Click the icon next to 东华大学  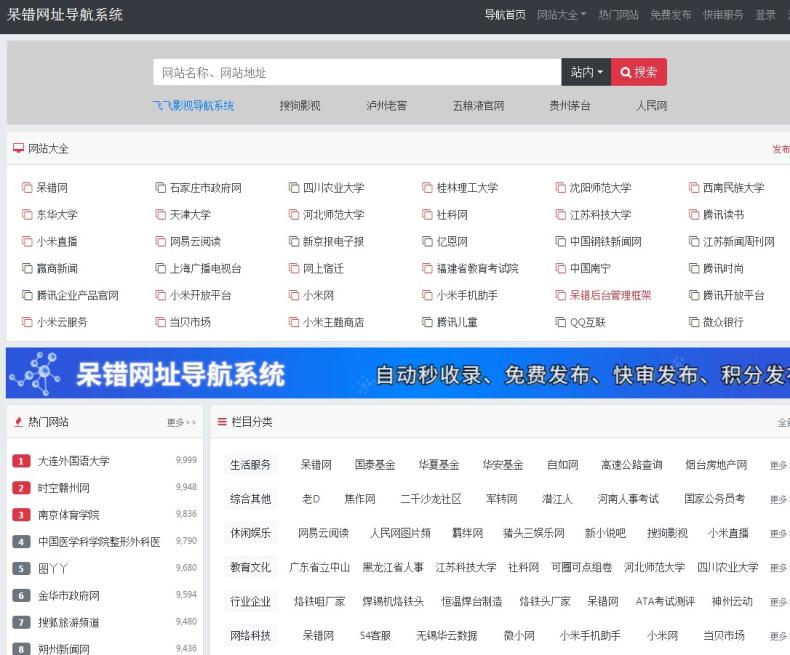27,215
